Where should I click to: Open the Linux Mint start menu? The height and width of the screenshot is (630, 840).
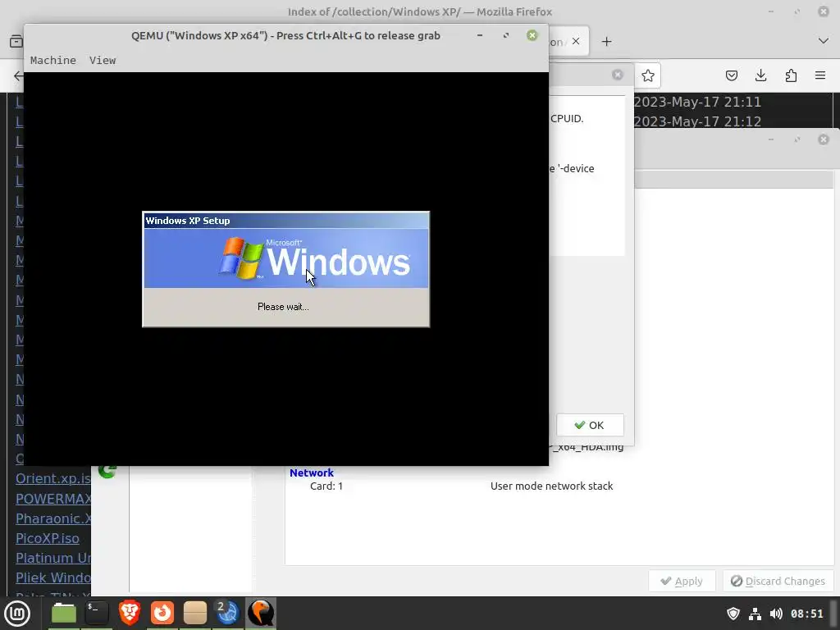point(17,614)
